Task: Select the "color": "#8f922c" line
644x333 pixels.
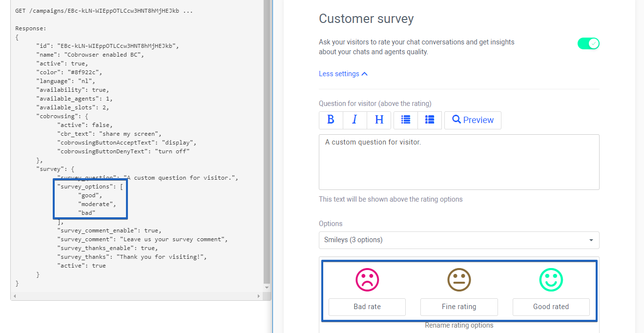Action: [69, 72]
